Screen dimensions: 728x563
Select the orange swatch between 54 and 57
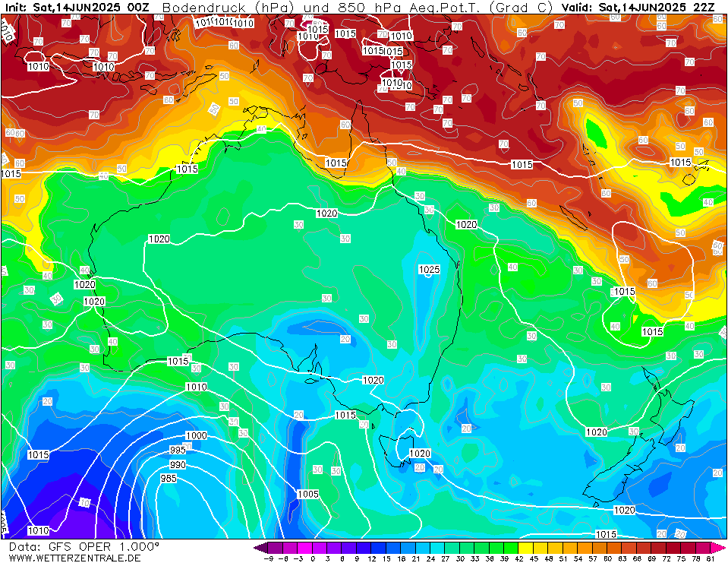[585, 548]
